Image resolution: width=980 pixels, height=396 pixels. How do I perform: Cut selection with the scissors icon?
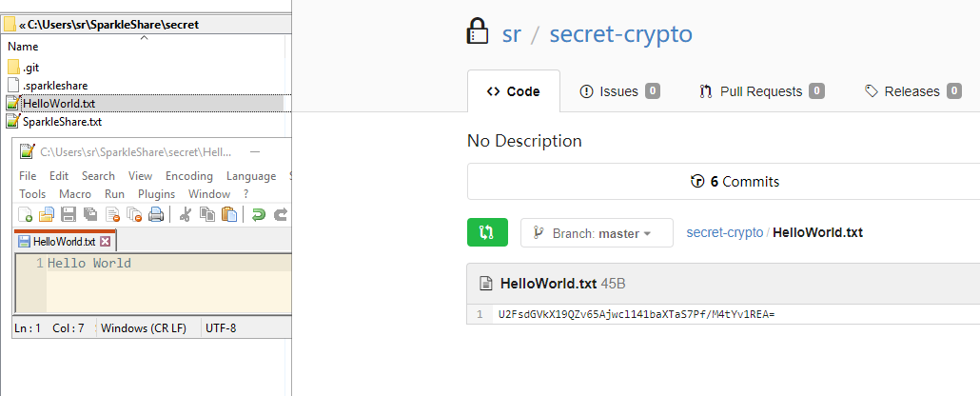click(186, 214)
